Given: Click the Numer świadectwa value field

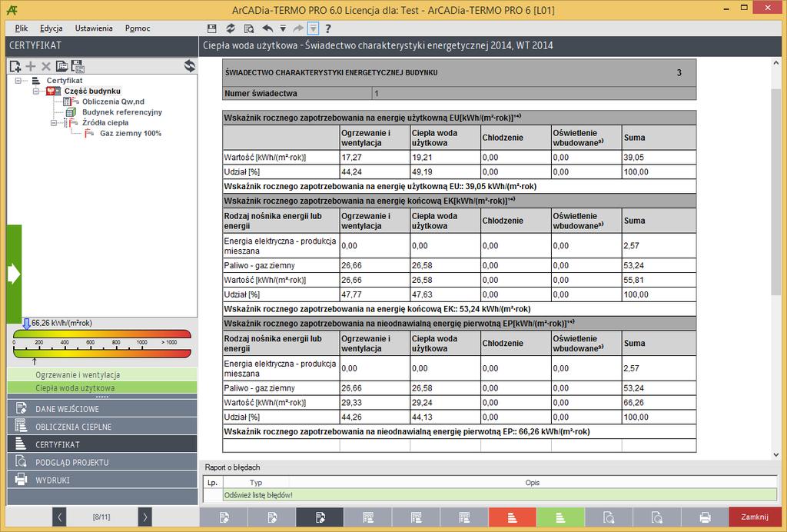Looking at the screenshot, I should [534, 93].
